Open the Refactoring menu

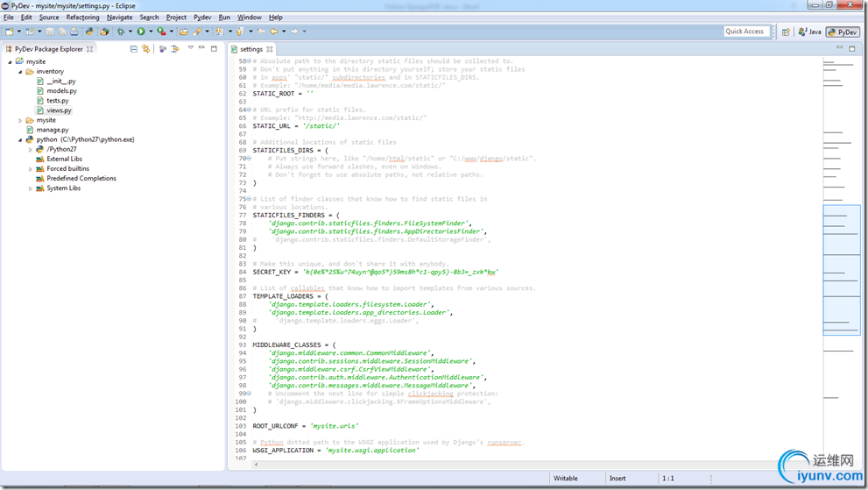point(82,18)
